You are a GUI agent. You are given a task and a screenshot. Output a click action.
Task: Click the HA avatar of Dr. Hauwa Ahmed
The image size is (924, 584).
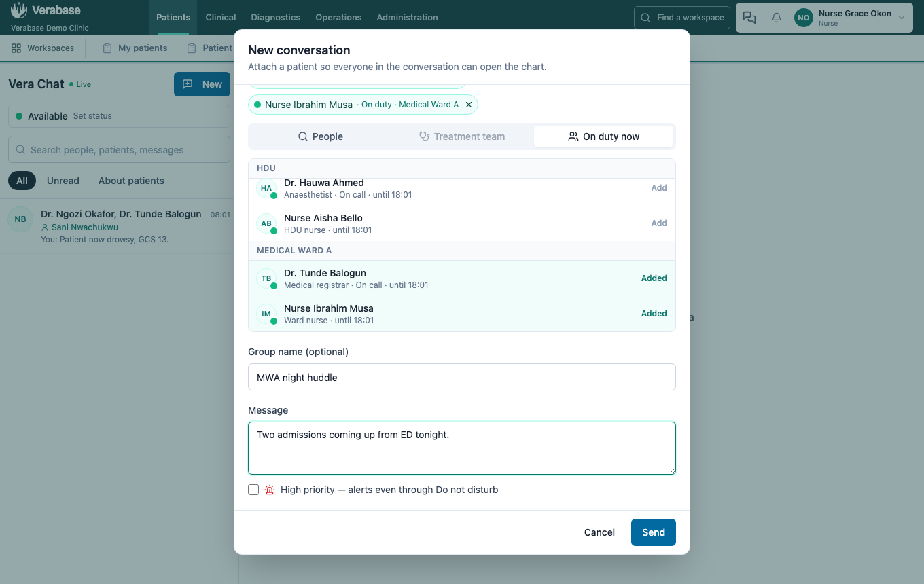click(x=266, y=188)
